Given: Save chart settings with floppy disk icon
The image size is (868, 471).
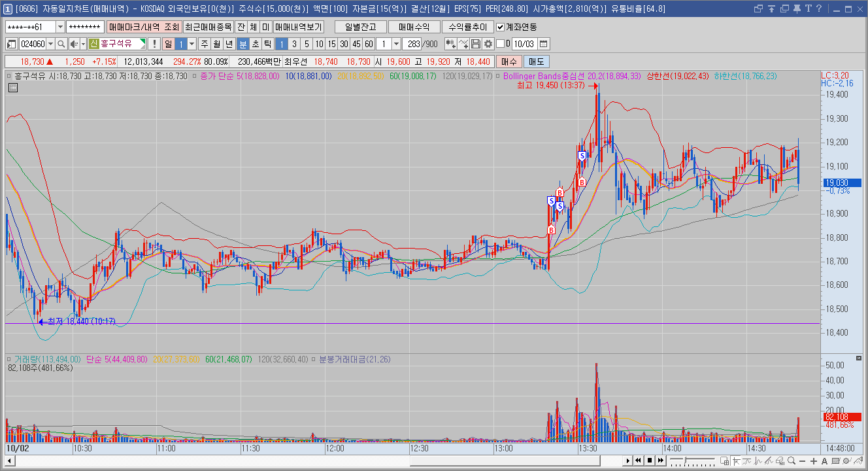Looking at the screenshot, I should [476, 44].
